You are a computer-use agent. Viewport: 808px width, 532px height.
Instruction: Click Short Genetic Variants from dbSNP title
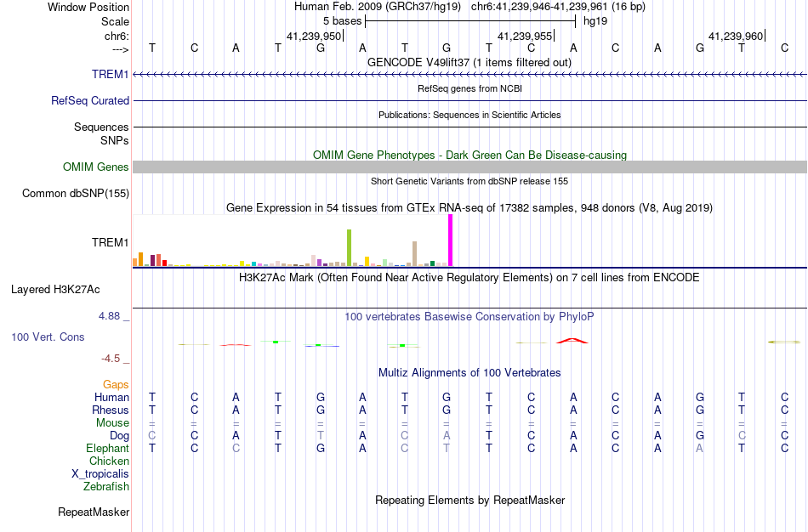tap(469, 181)
